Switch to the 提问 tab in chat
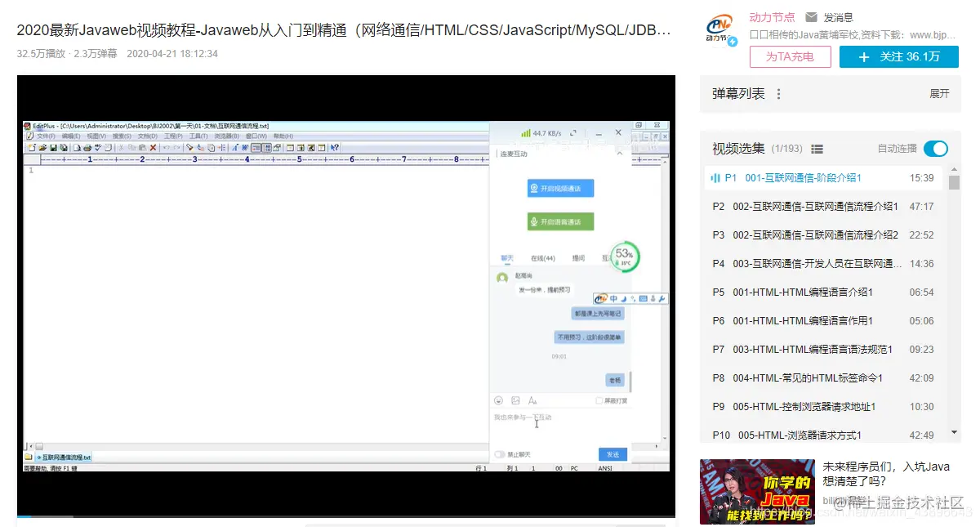 (578, 258)
